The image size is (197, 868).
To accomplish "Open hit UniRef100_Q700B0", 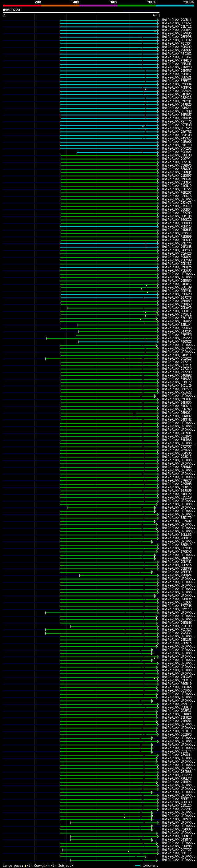I will point(177,33).
